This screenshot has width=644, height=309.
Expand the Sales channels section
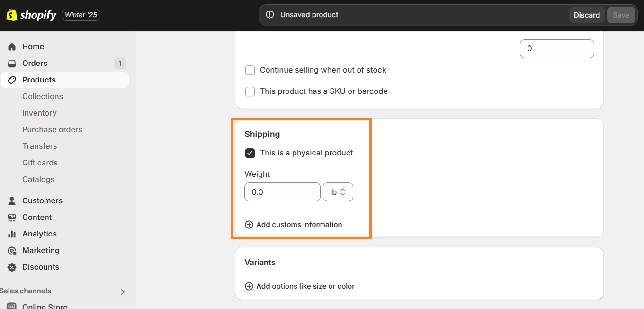(x=122, y=291)
